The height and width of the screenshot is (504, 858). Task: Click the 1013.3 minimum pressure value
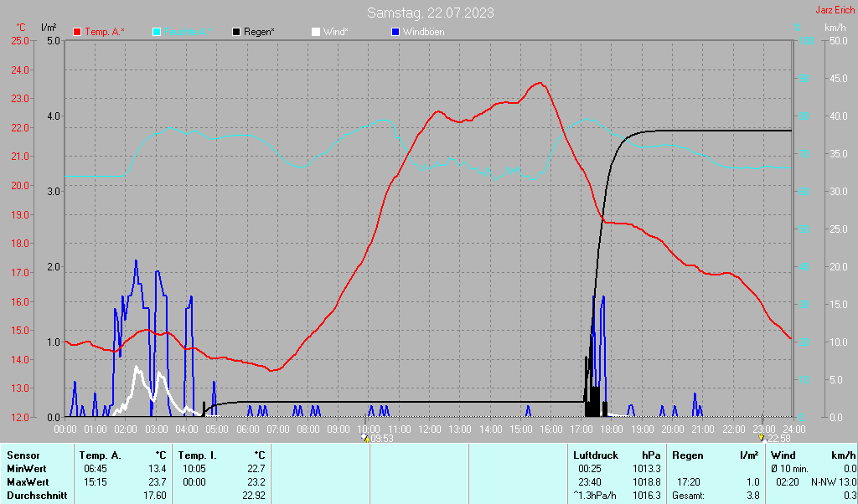click(647, 469)
